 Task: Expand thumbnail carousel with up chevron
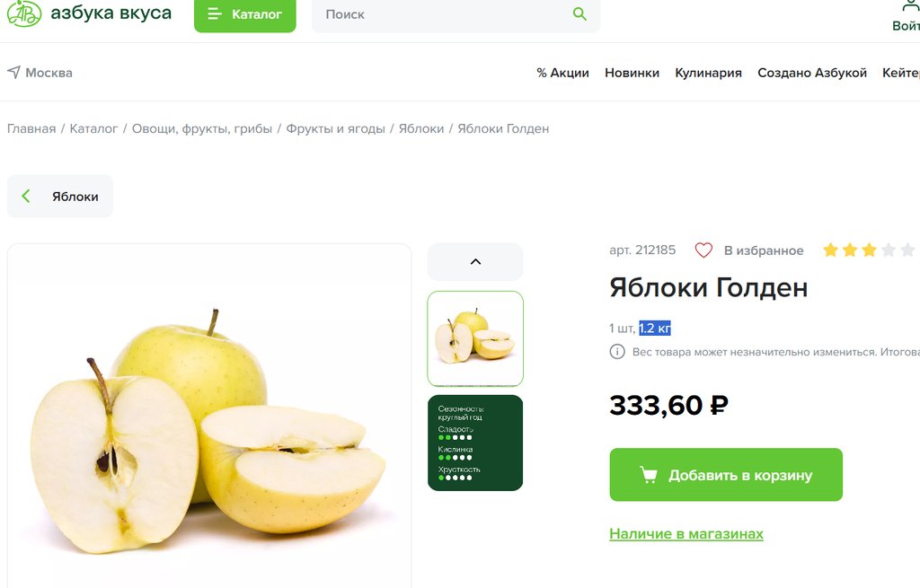pos(475,261)
